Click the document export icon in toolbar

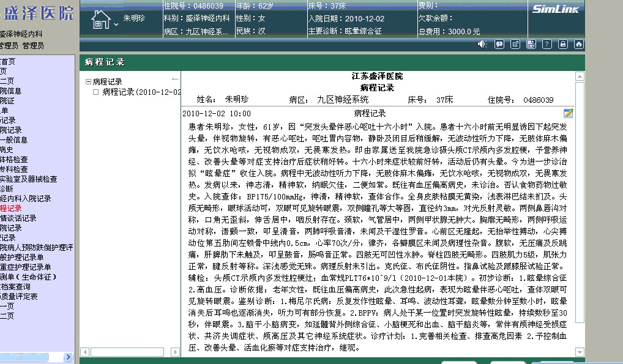tap(531, 44)
